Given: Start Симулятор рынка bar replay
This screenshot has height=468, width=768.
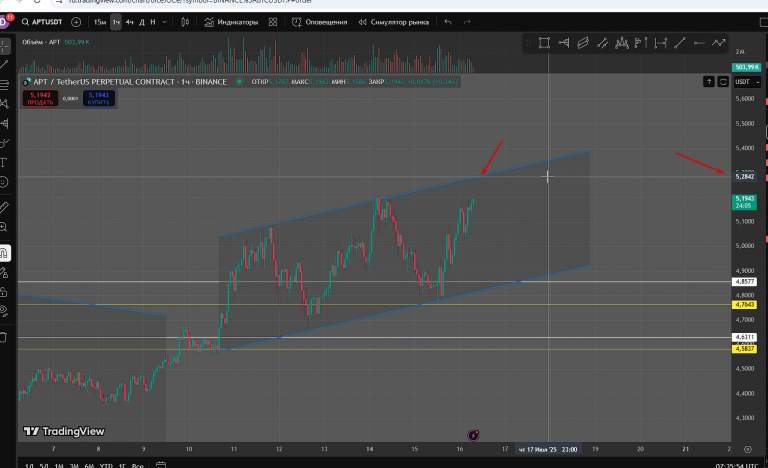Looking at the screenshot, I should [x=393, y=22].
